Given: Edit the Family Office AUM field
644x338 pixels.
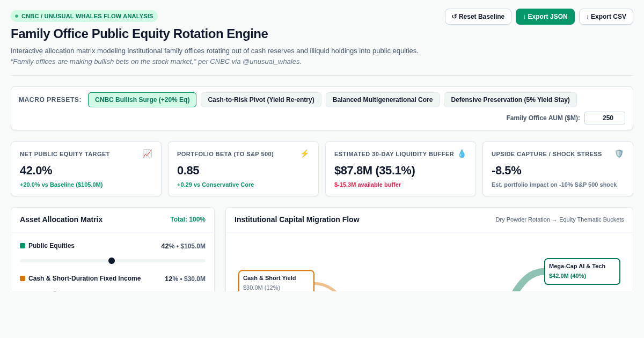Looking at the screenshot, I should (x=605, y=118).
